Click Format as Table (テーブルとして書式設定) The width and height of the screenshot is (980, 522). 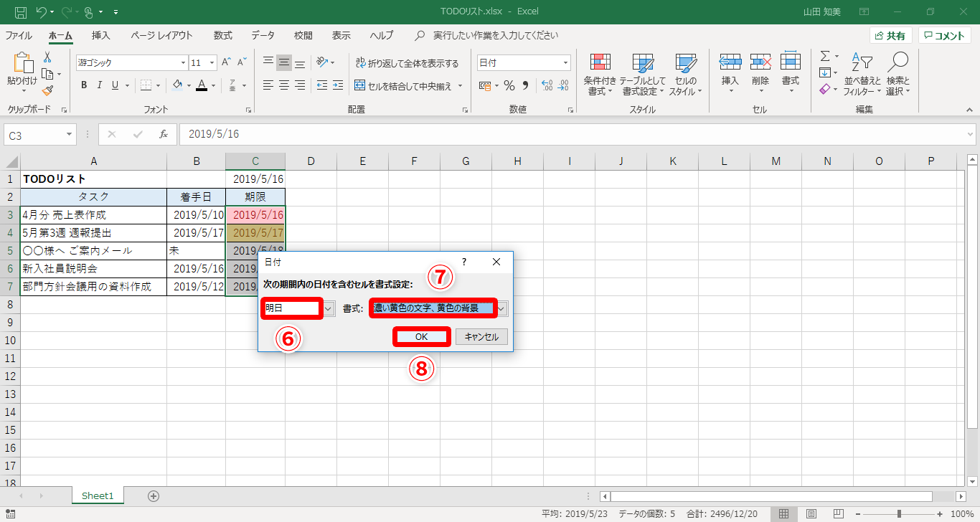643,75
